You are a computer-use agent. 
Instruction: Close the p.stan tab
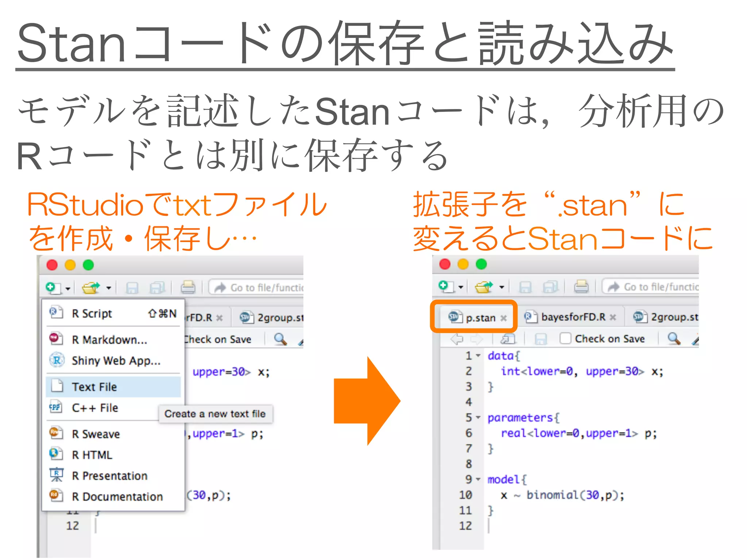(504, 318)
